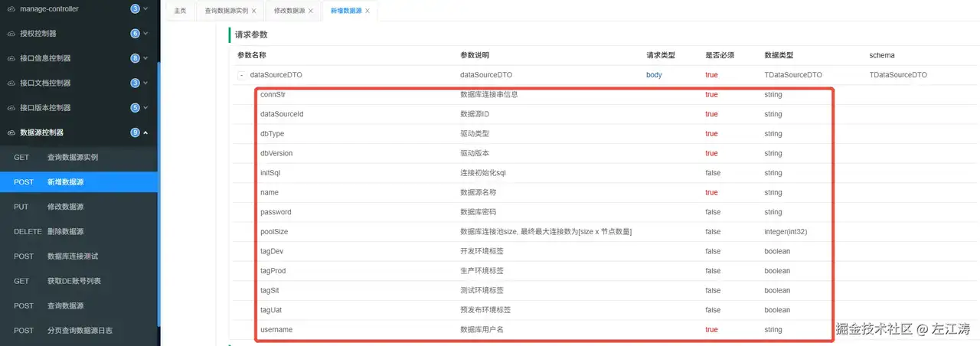Open the GET 获取DE账号列表 endpoint
Viewport: 980px width, 346px height.
(x=80, y=281)
